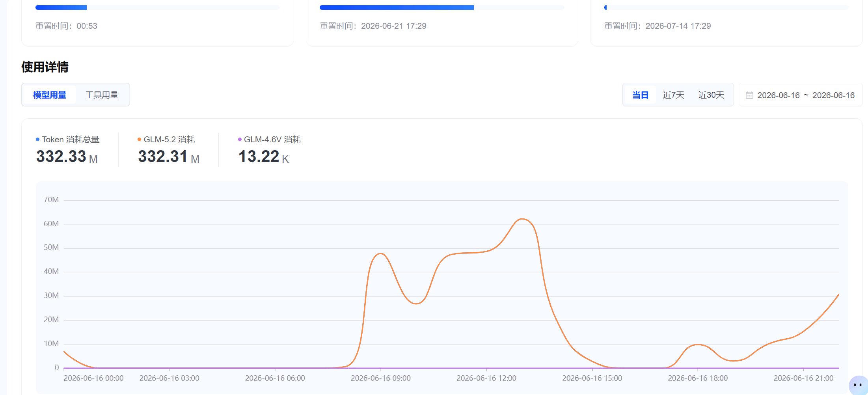Click the 重置时间：00:53 text
868x395 pixels.
(x=66, y=26)
